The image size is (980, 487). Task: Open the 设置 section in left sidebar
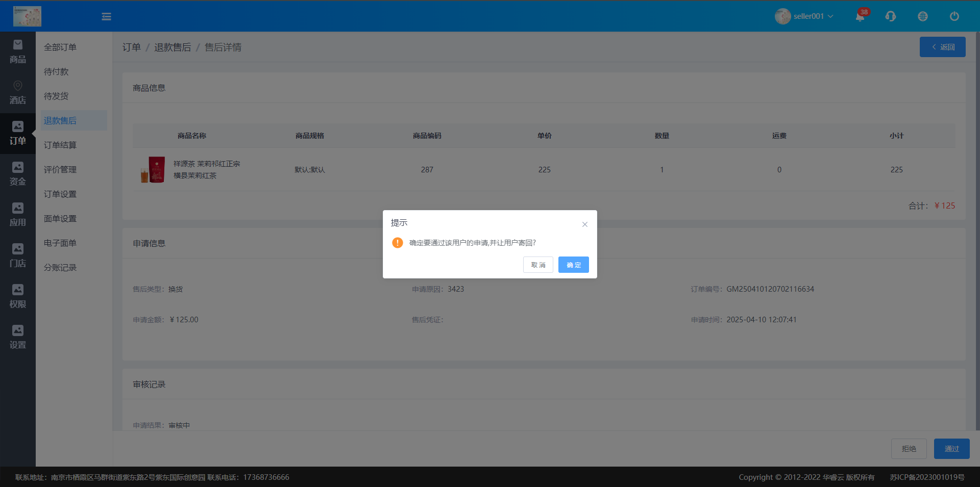click(18, 338)
